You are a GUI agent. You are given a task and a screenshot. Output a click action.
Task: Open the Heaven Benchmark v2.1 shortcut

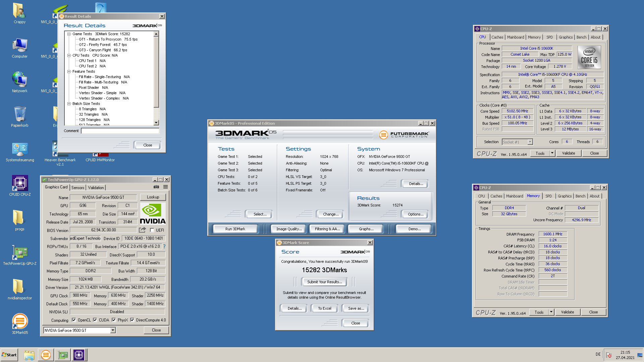pyautogui.click(x=60, y=153)
